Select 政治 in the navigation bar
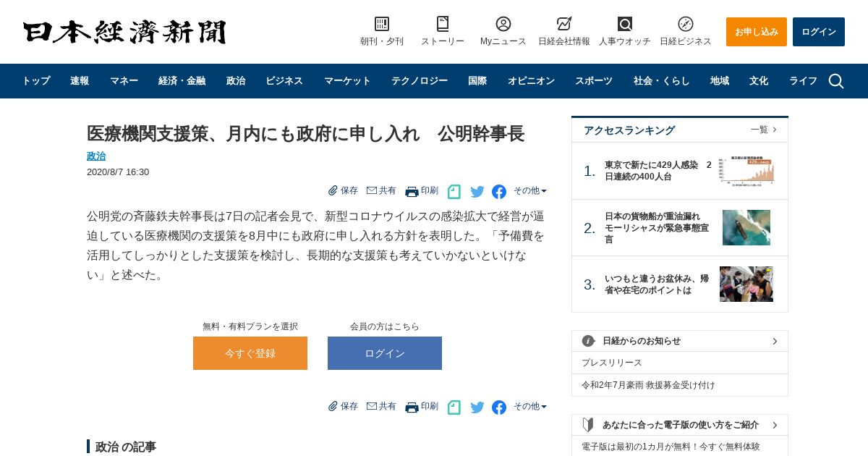Image resolution: width=868 pixels, height=456 pixels. pyautogui.click(x=236, y=81)
